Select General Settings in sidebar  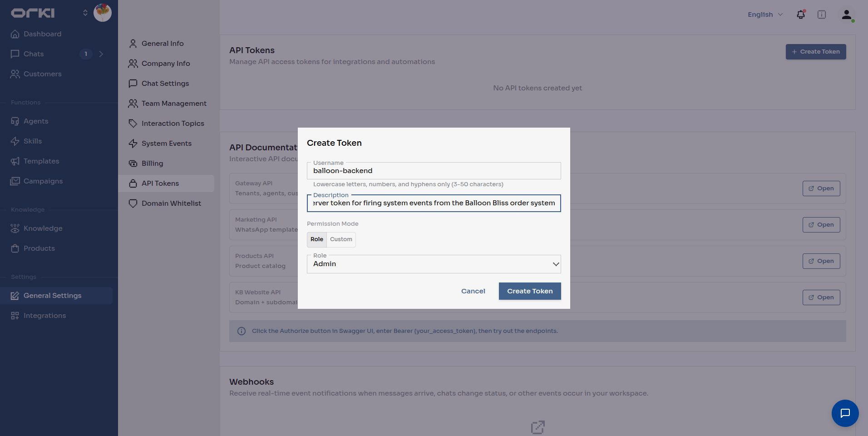tap(56, 296)
